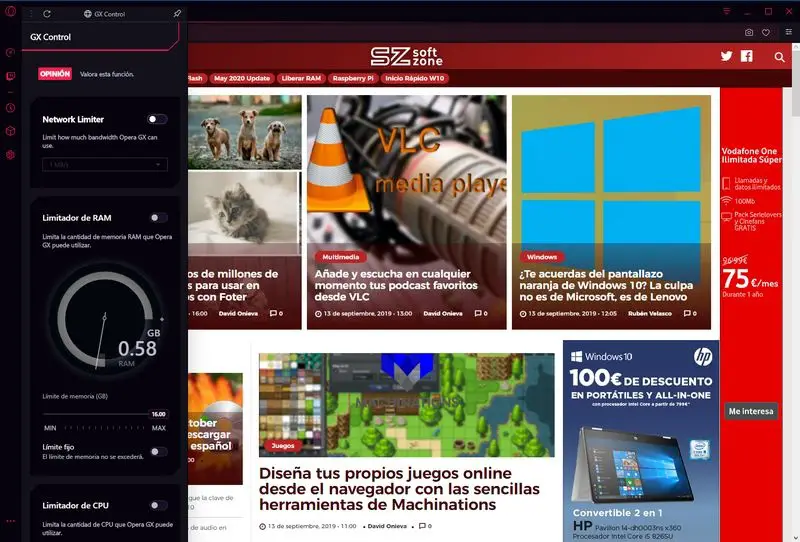Adjust the Límite de memoria slider at 16.00
This screenshot has height=542, width=800.
click(159, 414)
